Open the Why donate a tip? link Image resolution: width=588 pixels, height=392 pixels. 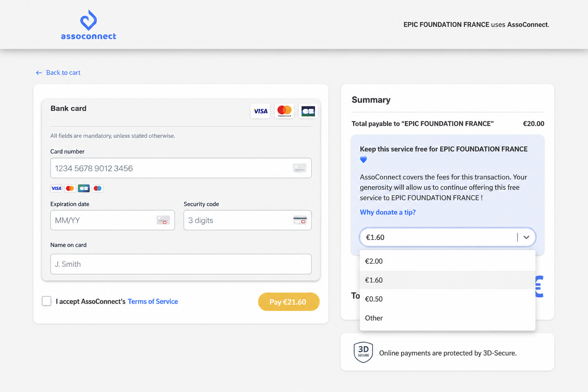click(x=388, y=212)
